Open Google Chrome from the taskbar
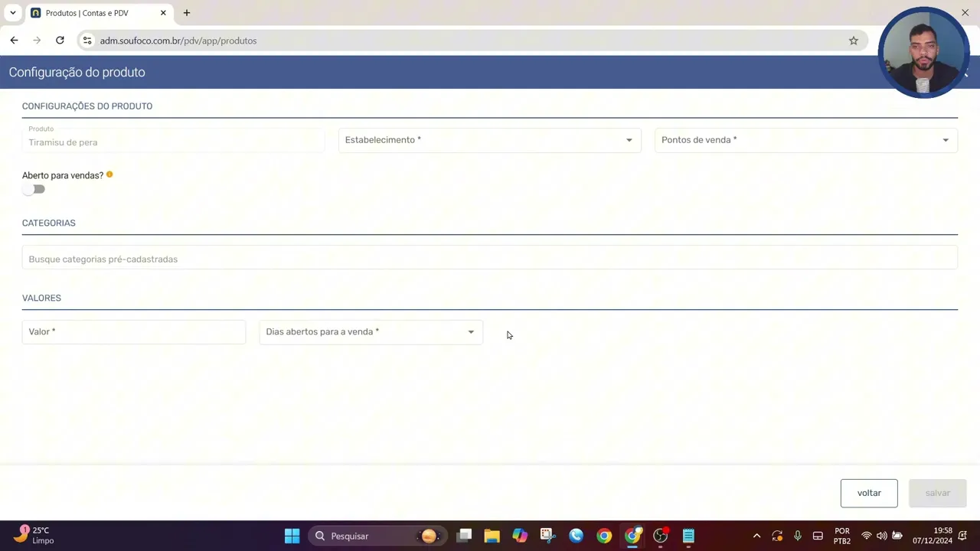980x551 pixels. point(604,536)
